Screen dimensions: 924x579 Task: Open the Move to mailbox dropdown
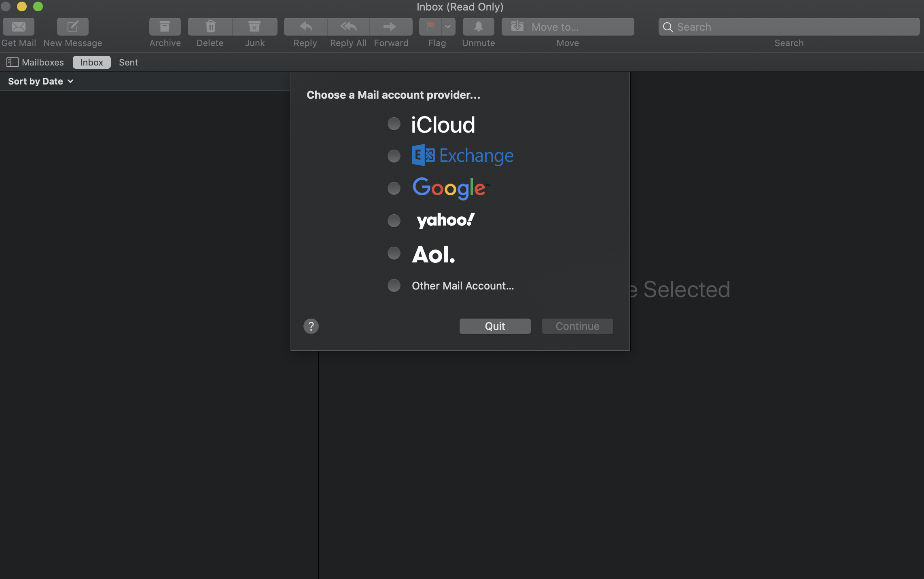click(568, 27)
